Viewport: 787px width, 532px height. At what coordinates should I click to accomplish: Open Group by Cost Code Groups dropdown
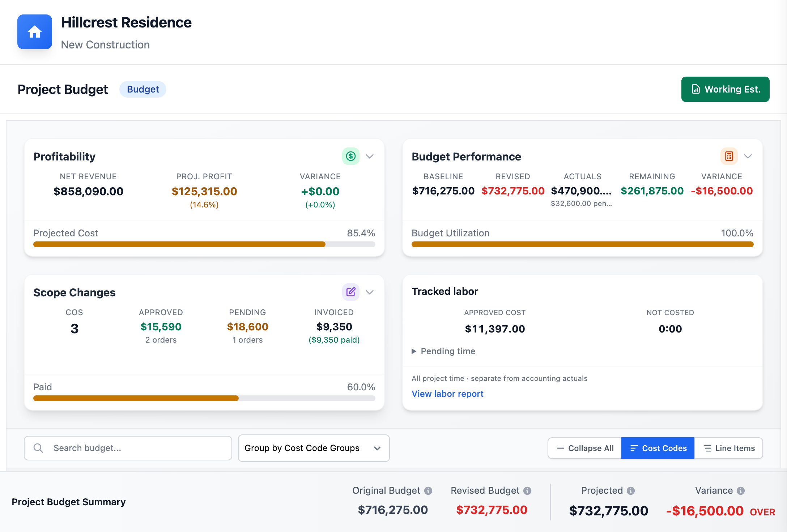tap(314, 448)
